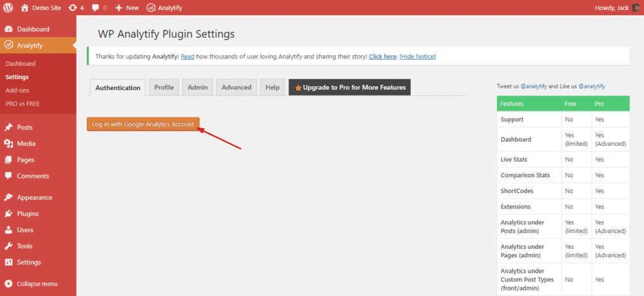Log in with Google Analytics Account
Viewport: 644px width, 296px height.
click(x=143, y=124)
